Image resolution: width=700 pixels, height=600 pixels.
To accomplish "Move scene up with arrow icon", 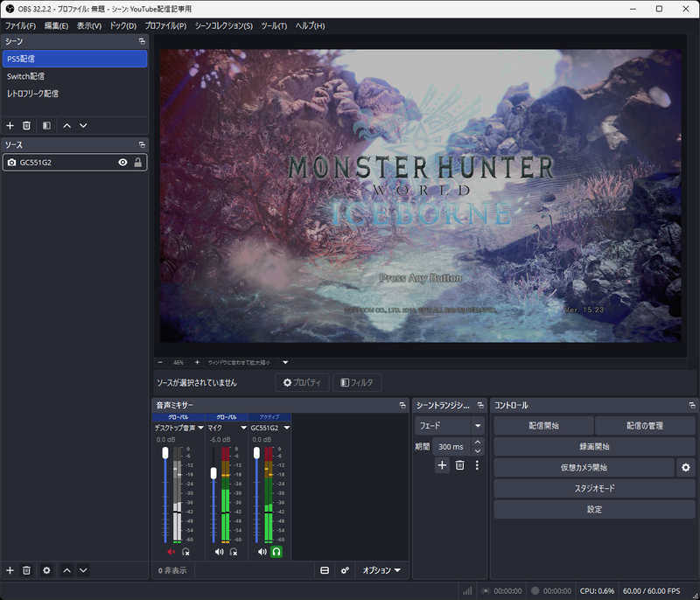I will (x=67, y=126).
